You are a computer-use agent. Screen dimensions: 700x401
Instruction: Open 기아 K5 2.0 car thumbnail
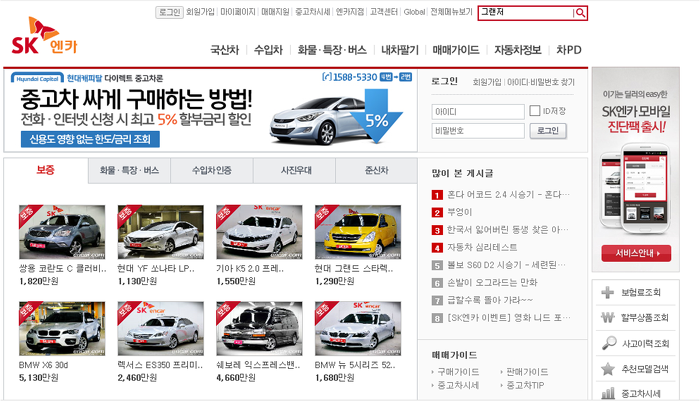259,232
